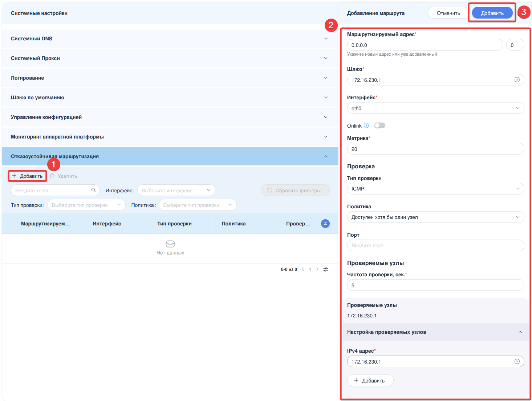
Task: Enable the Onlink toggle switch
Action: click(x=379, y=125)
